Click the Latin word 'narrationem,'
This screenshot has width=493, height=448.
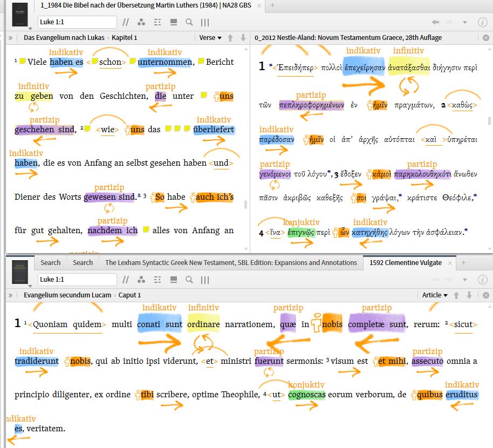(250, 324)
